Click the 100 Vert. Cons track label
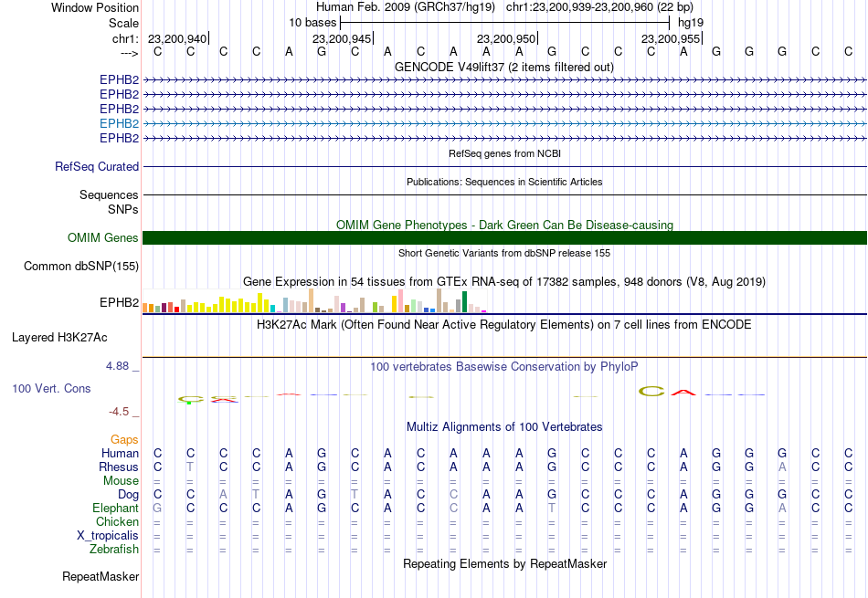 (x=51, y=388)
